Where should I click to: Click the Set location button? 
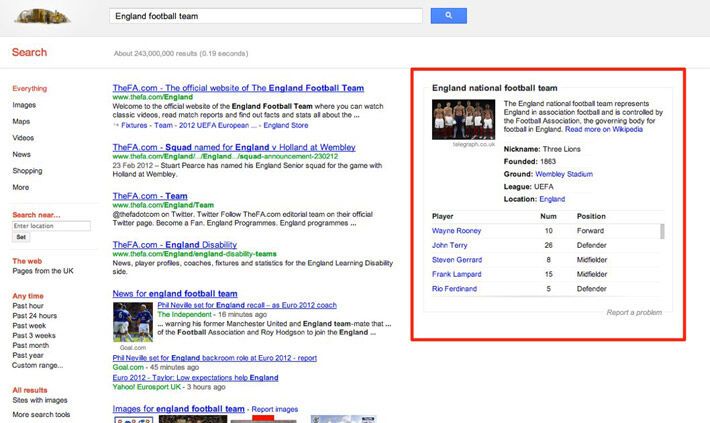click(21, 237)
